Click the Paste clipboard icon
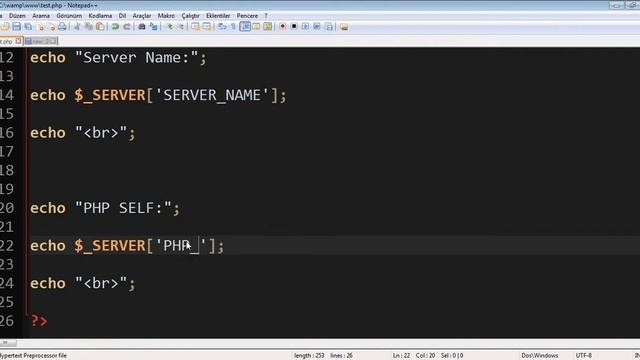 pyautogui.click(x=100, y=27)
